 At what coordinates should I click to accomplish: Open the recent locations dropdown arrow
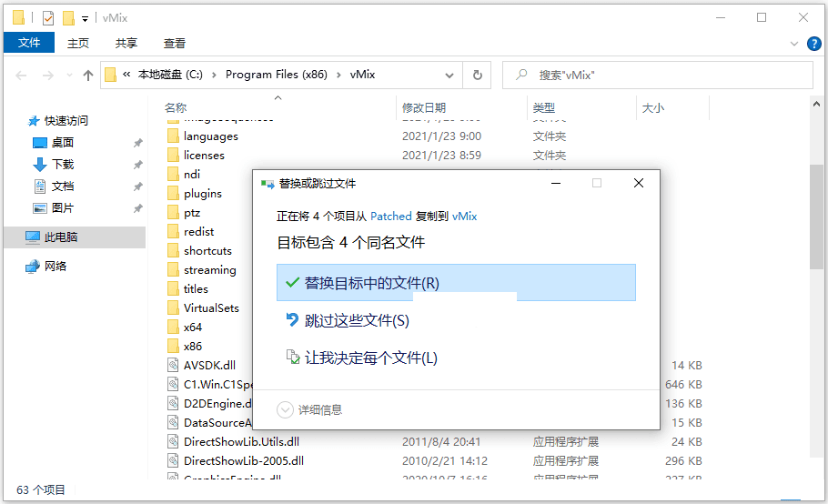pos(69,76)
